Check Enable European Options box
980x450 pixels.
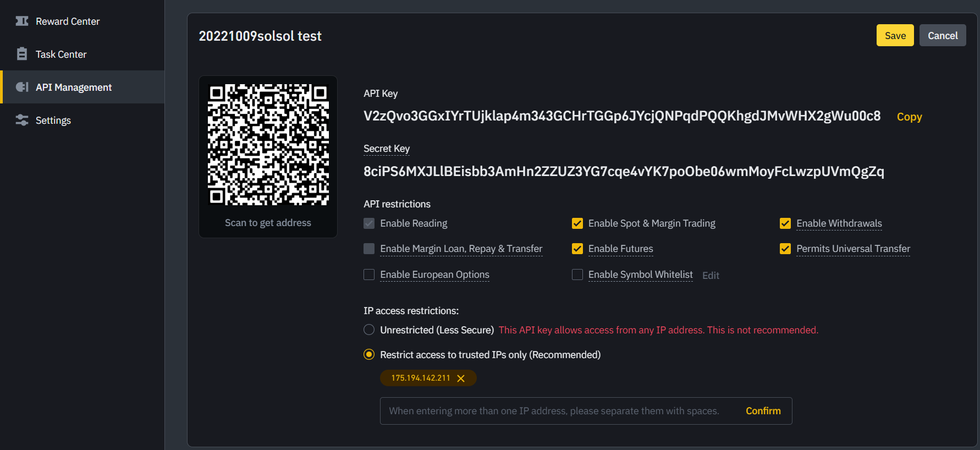(369, 275)
